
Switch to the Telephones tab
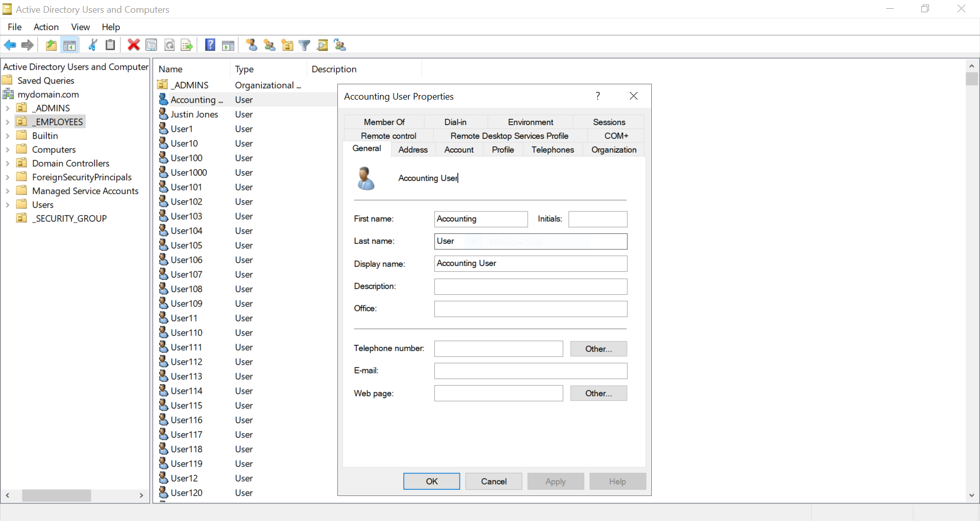click(553, 150)
